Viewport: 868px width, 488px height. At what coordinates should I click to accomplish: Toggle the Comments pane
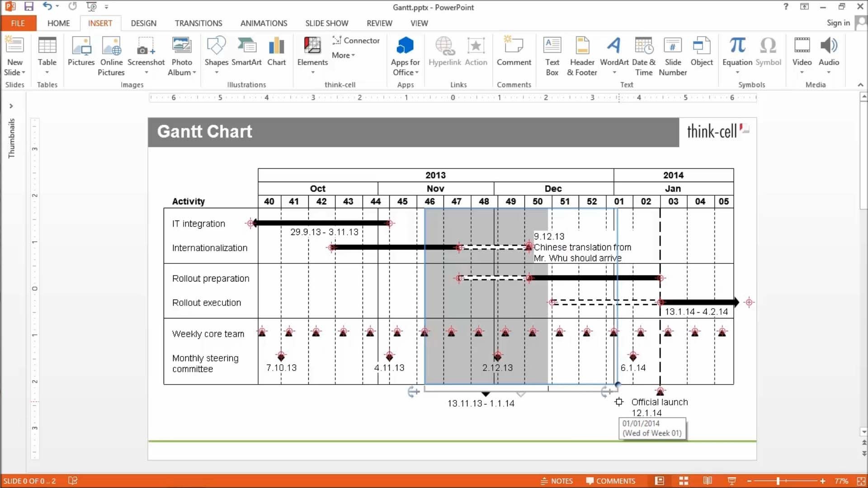610,481
